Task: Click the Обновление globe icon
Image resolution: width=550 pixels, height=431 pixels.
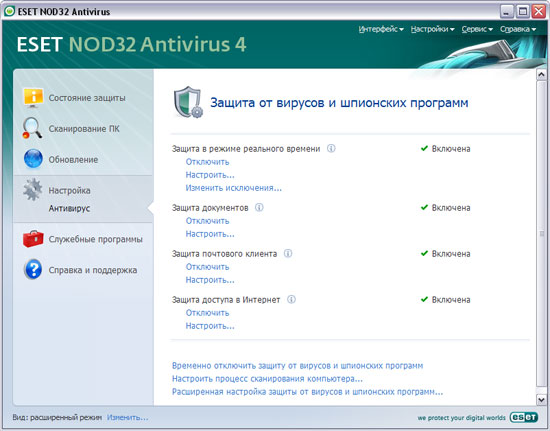Action: tap(33, 159)
